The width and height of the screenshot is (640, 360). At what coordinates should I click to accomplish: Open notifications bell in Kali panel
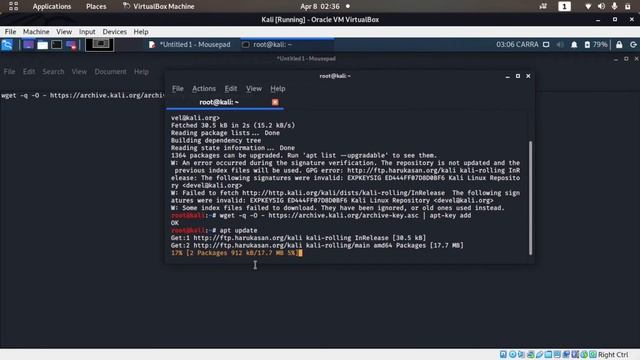[574, 44]
